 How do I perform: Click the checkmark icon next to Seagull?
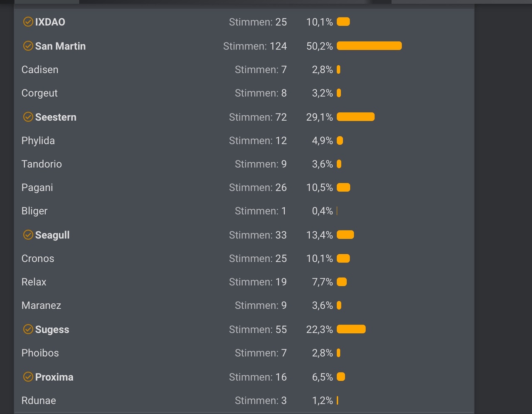(x=28, y=235)
